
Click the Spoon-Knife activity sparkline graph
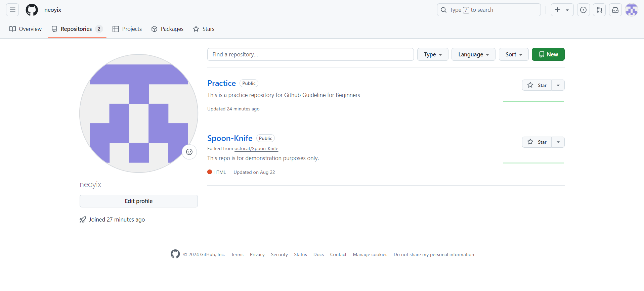pos(533,163)
